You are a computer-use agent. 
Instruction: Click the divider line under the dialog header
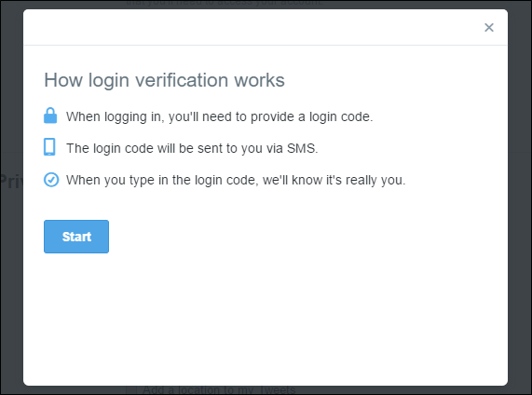coord(266,45)
